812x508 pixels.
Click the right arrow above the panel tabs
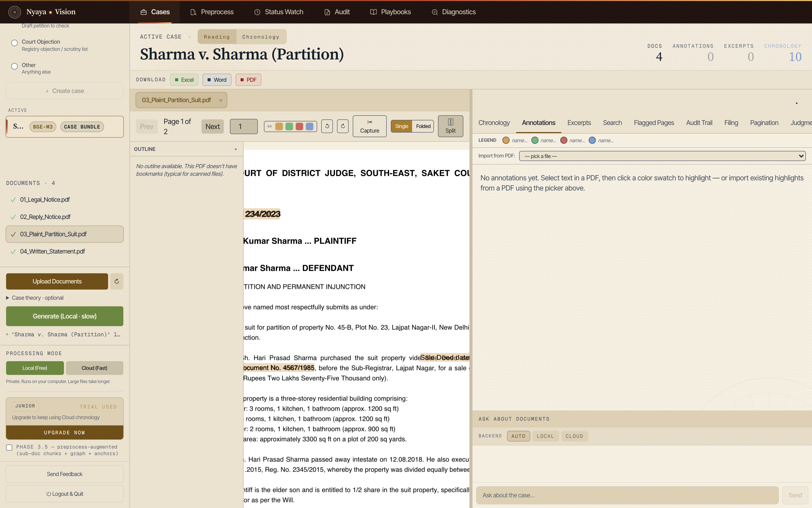(x=797, y=103)
